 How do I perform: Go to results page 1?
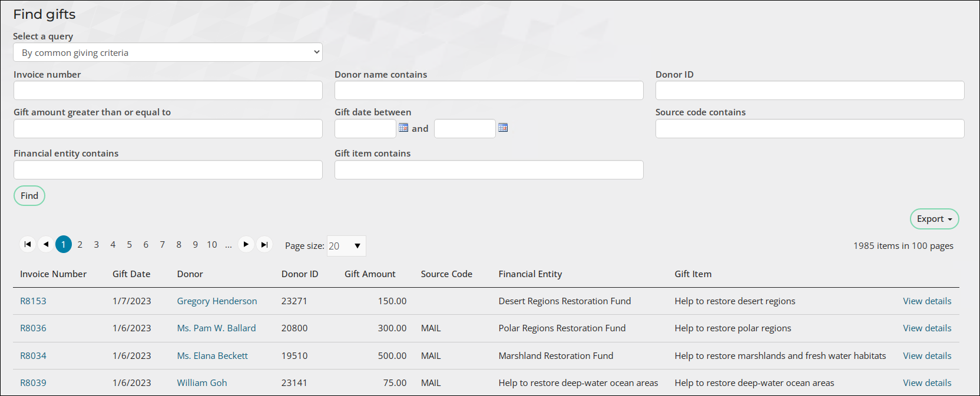pos(64,244)
